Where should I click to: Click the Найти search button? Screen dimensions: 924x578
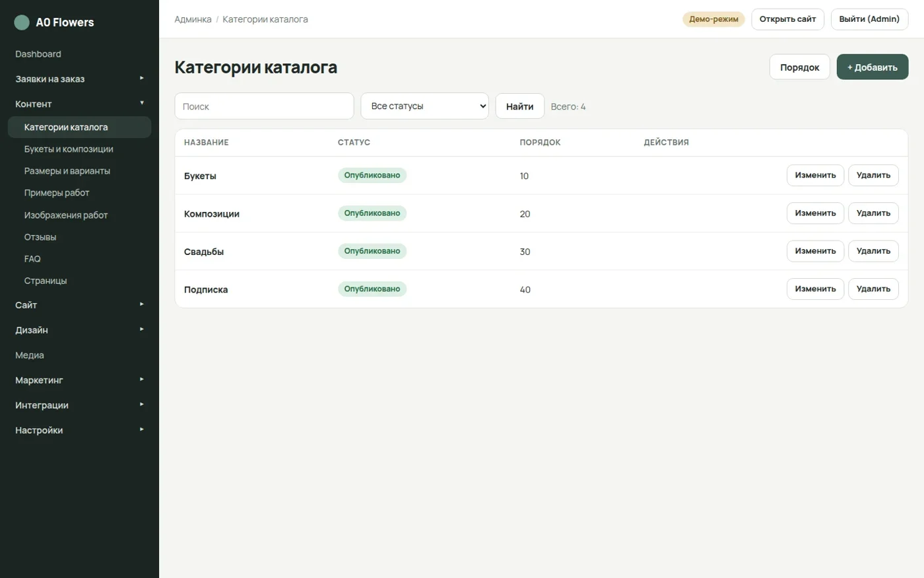tap(520, 106)
